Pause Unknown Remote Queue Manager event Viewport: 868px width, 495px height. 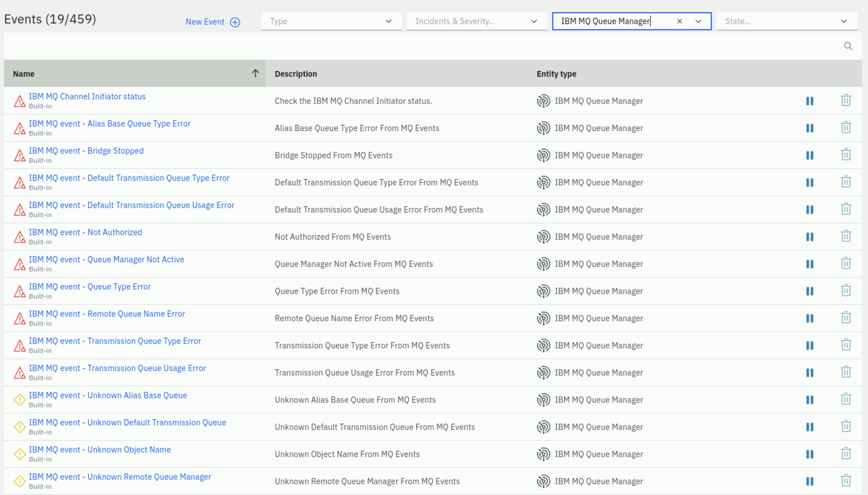(810, 481)
